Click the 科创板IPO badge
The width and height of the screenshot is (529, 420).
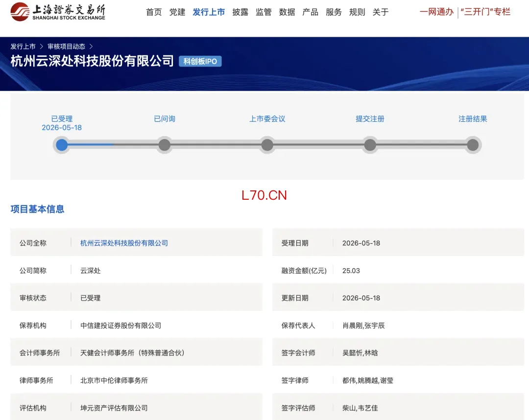pyautogui.click(x=200, y=61)
